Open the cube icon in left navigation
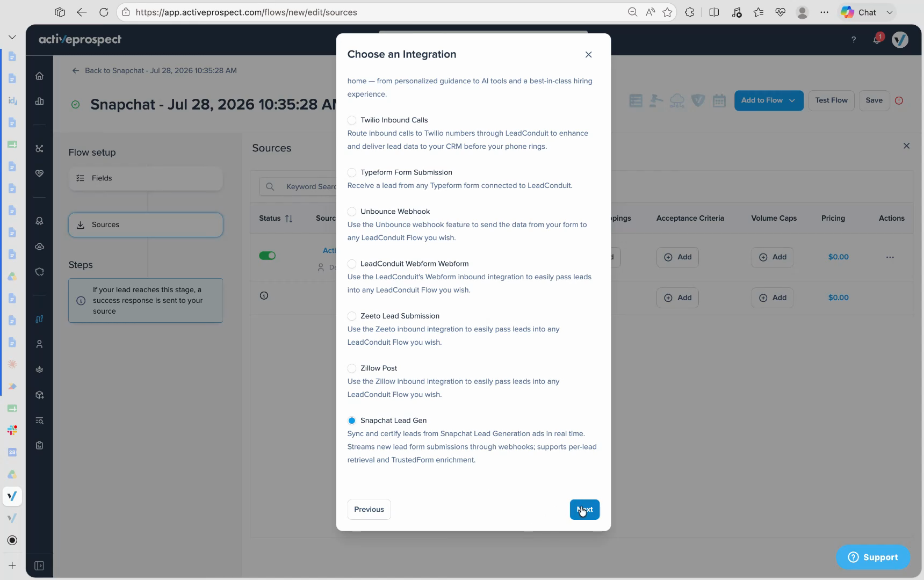Viewport: 924px width, 580px height. point(39,395)
